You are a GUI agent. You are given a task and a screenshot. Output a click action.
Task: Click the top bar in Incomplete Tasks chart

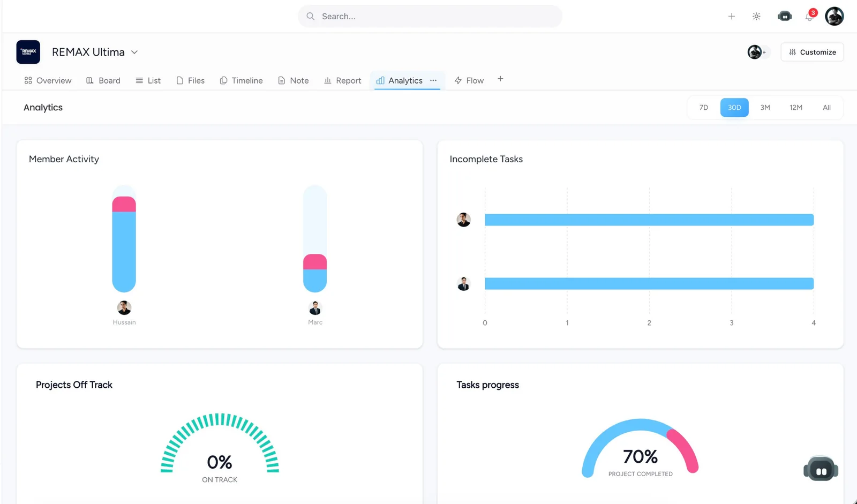click(649, 220)
